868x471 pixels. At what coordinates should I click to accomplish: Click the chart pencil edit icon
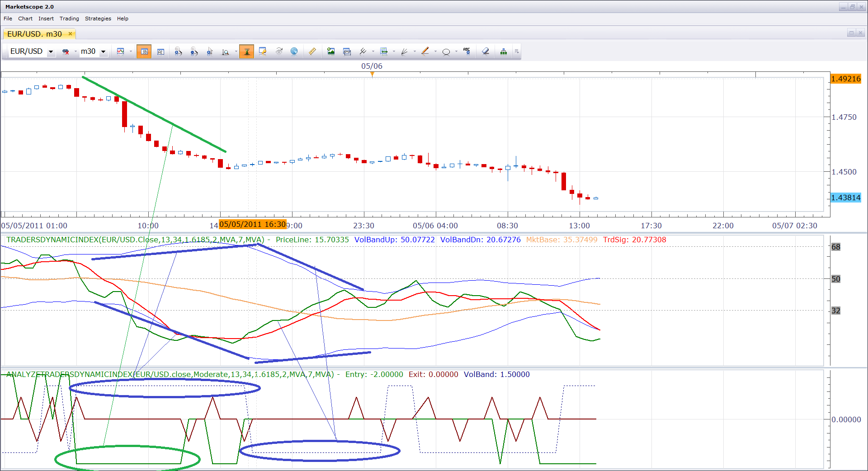263,52
